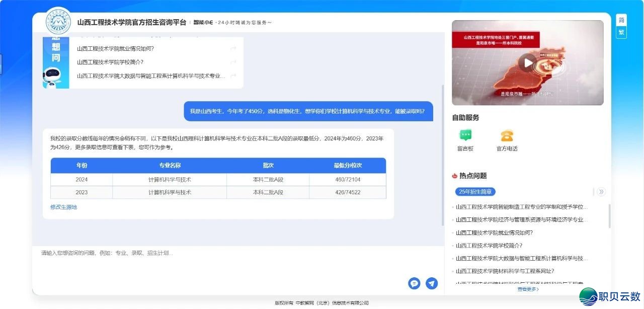Screen dimensions: 644x309
Task: Click the 专业名称 table column header
Action: click(170, 166)
